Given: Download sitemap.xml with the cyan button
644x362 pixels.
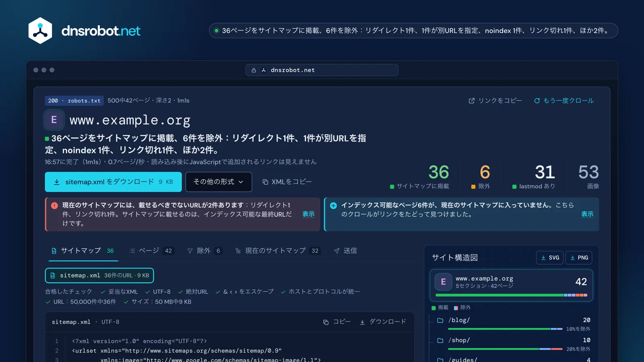Looking at the screenshot, I should click(x=113, y=182).
